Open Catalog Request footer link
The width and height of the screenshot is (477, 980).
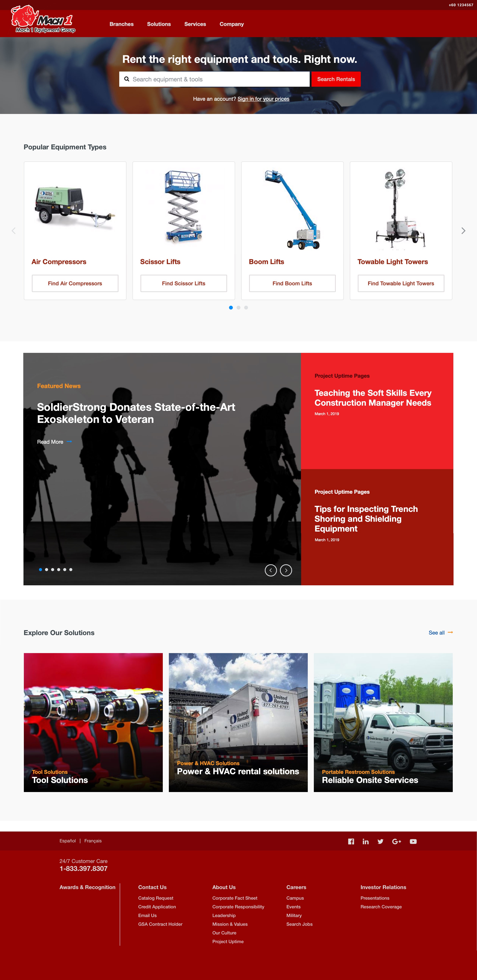click(156, 898)
